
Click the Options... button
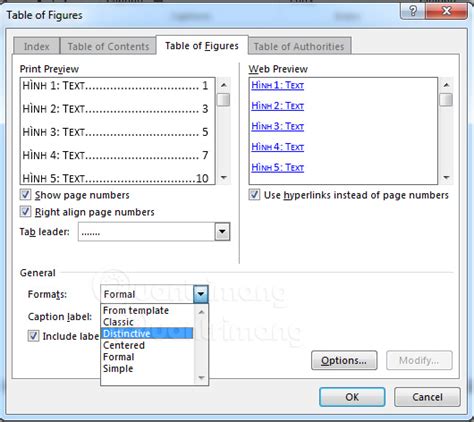tap(344, 360)
